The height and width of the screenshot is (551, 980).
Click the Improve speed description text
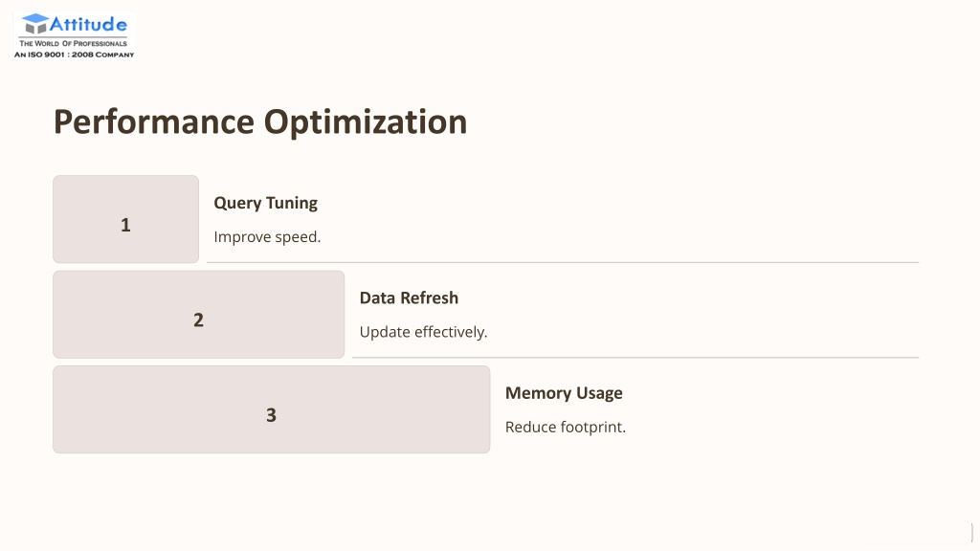pos(267,237)
